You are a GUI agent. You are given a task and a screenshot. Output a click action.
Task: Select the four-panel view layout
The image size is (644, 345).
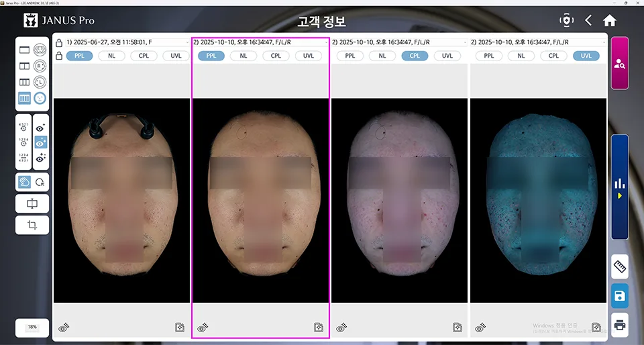click(x=24, y=98)
